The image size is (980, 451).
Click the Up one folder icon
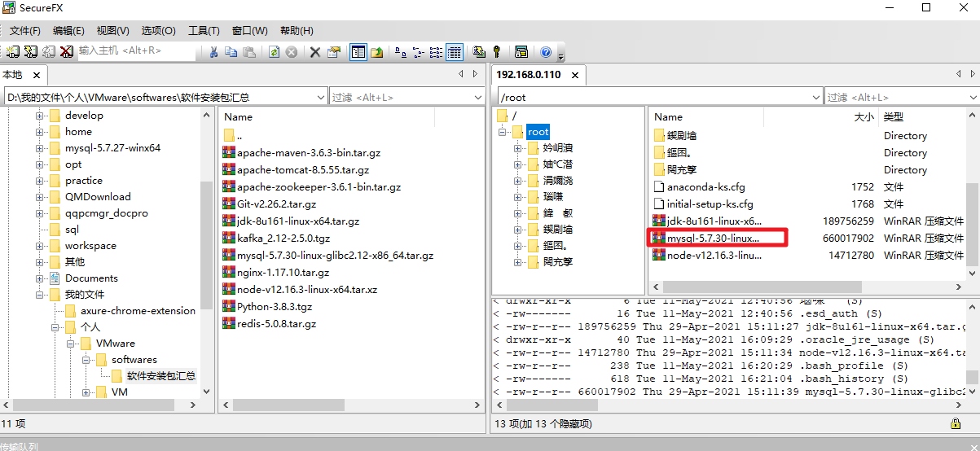point(377,52)
